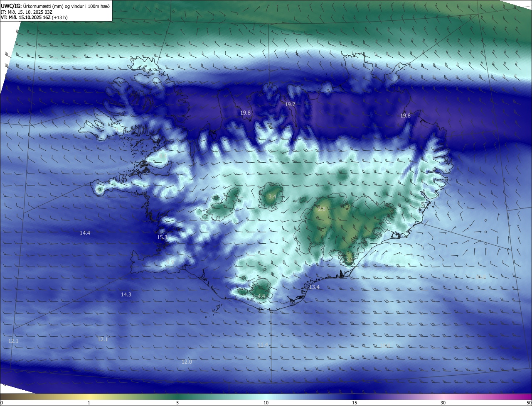Screen dimensions: 532x406
Task: Click the 19.7 value label on the map
Action: 290,104
